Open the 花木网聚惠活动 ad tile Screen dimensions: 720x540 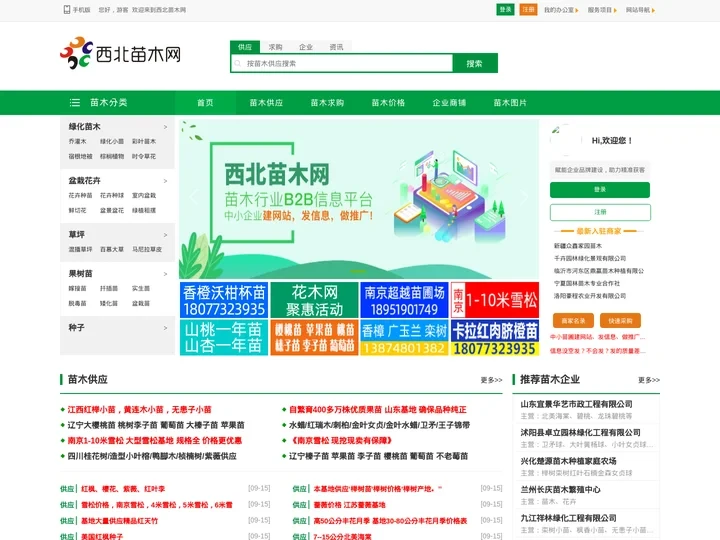click(314, 300)
